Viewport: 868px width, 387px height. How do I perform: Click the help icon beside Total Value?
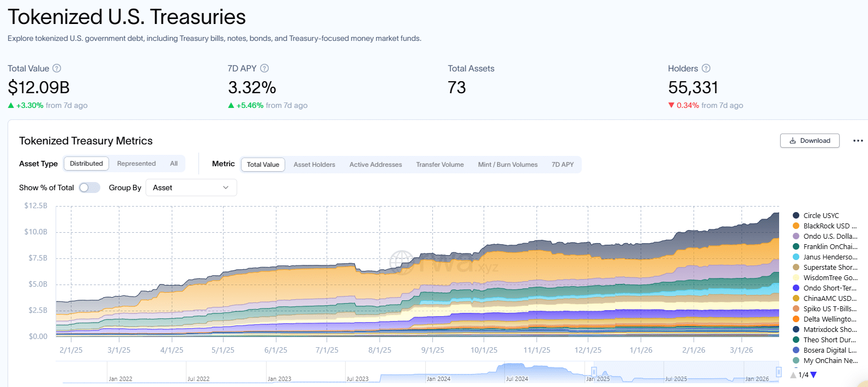57,68
